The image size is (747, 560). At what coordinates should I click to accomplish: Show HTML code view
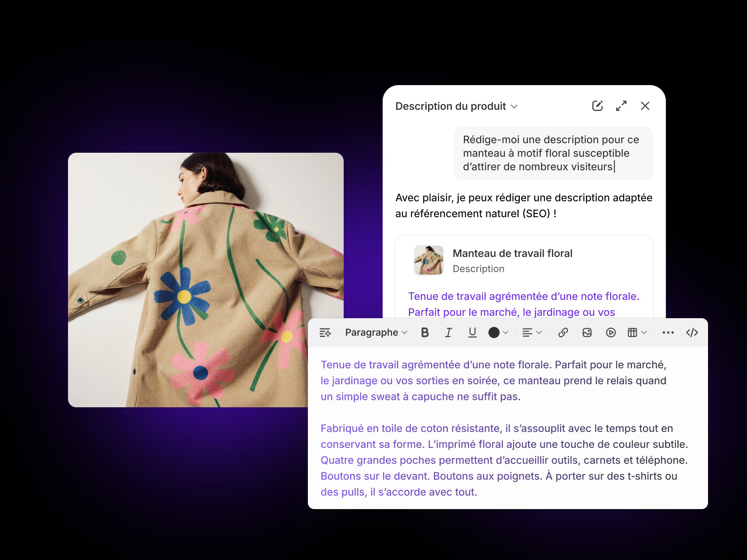coord(692,332)
